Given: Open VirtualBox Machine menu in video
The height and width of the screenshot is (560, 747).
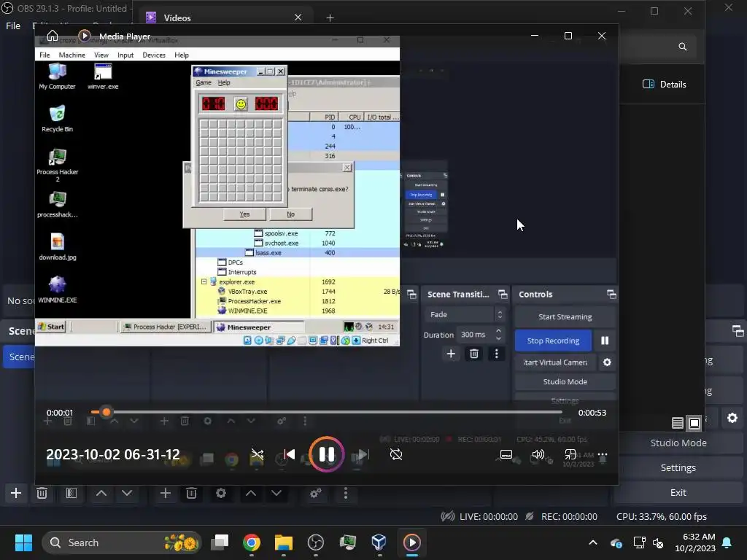Looking at the screenshot, I should tap(72, 55).
